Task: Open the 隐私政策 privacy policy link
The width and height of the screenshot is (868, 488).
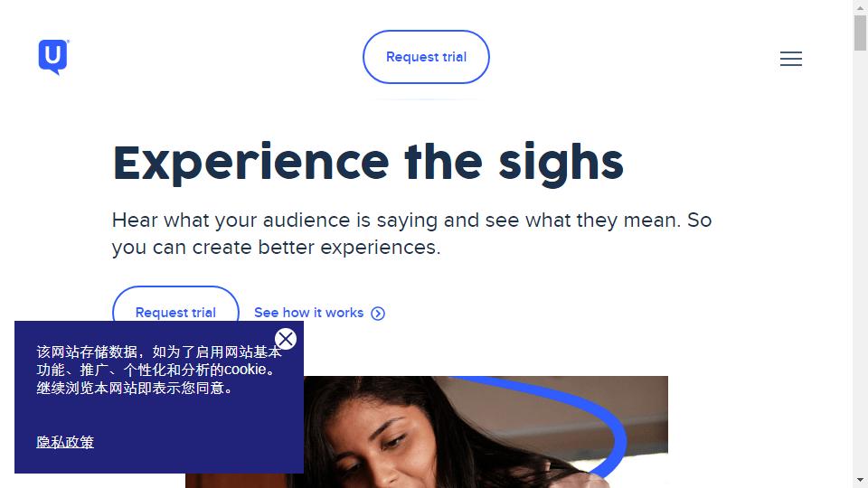Action: coord(65,442)
